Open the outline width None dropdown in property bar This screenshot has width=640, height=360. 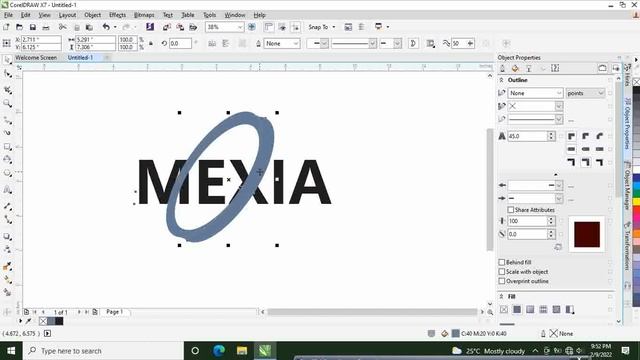[296, 43]
